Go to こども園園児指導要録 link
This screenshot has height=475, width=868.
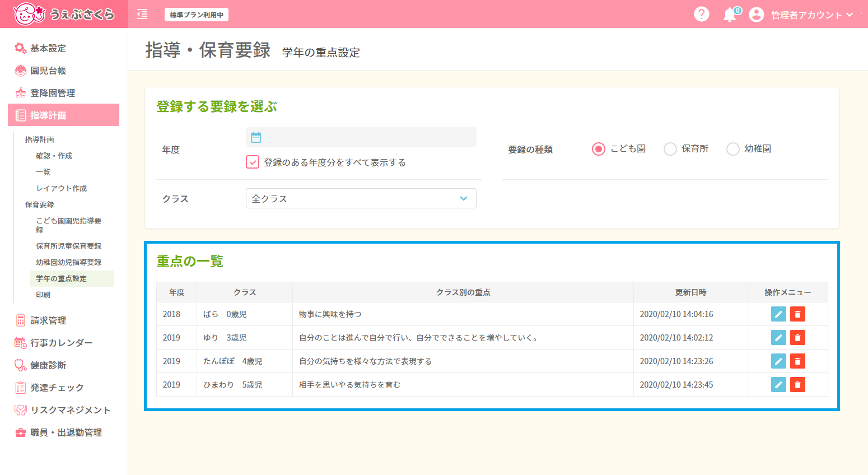coord(69,225)
